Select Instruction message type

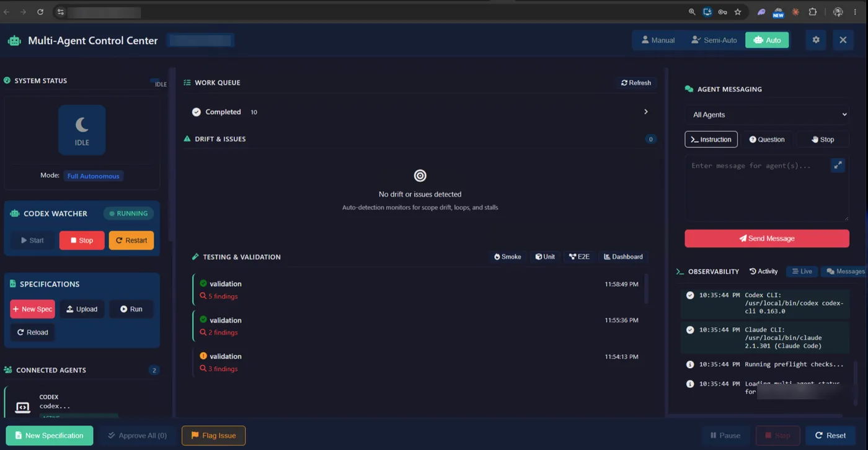(711, 140)
